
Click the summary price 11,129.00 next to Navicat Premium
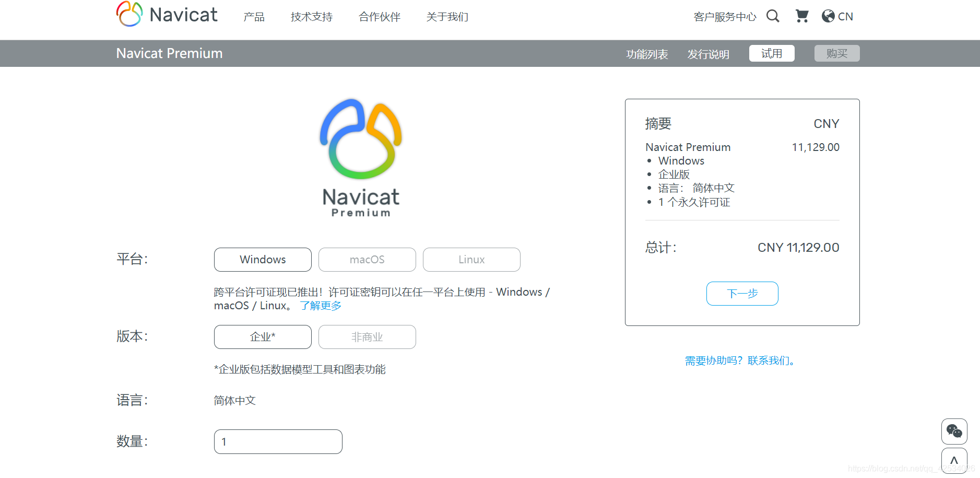[x=816, y=147]
